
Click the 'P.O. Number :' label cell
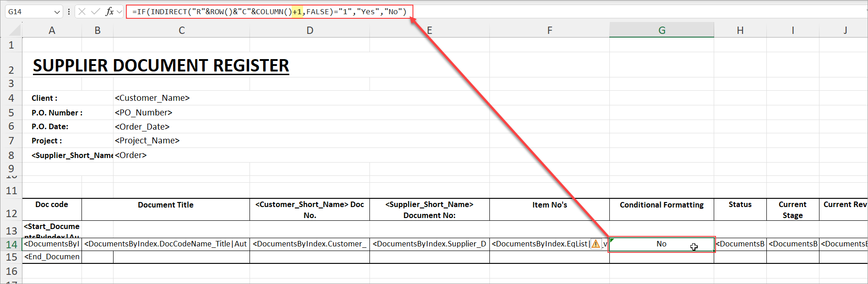pyautogui.click(x=57, y=113)
